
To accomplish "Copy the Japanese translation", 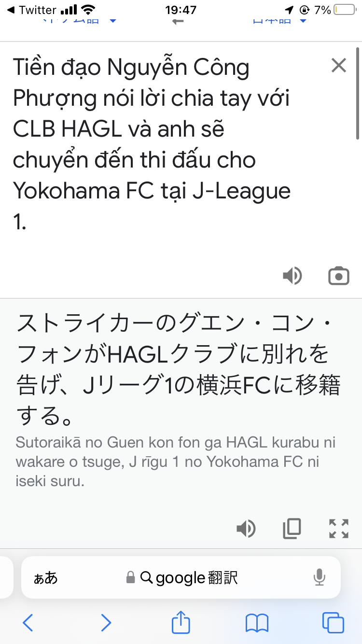I will click(x=292, y=529).
